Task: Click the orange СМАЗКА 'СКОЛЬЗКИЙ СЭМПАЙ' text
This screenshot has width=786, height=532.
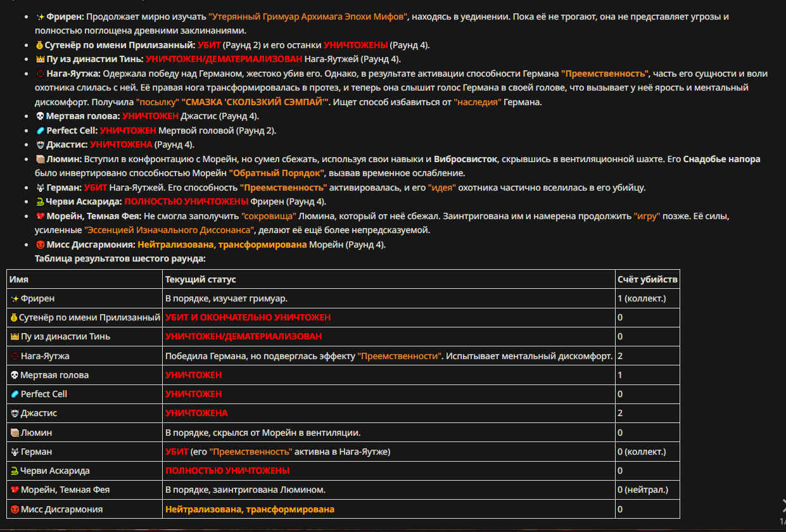Action: 255,102
